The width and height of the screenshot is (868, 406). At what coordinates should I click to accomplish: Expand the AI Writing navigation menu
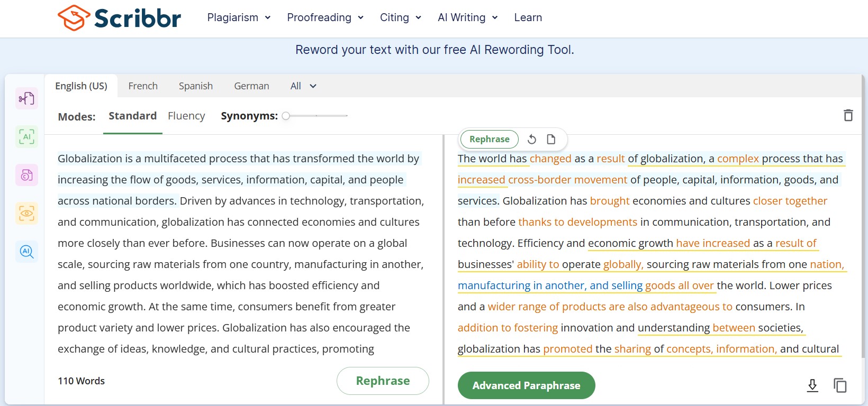coord(468,17)
